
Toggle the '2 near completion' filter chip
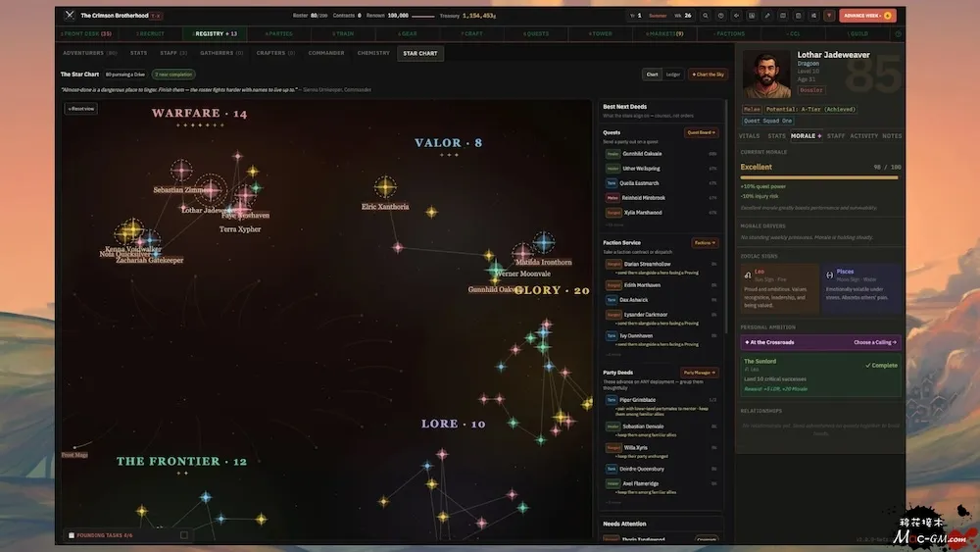(173, 75)
